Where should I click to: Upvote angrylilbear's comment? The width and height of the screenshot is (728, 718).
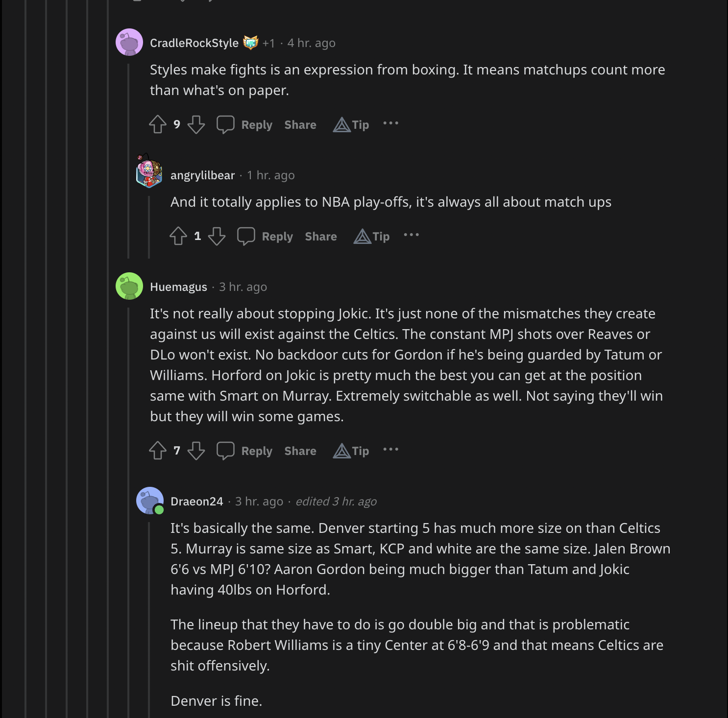pyautogui.click(x=178, y=236)
